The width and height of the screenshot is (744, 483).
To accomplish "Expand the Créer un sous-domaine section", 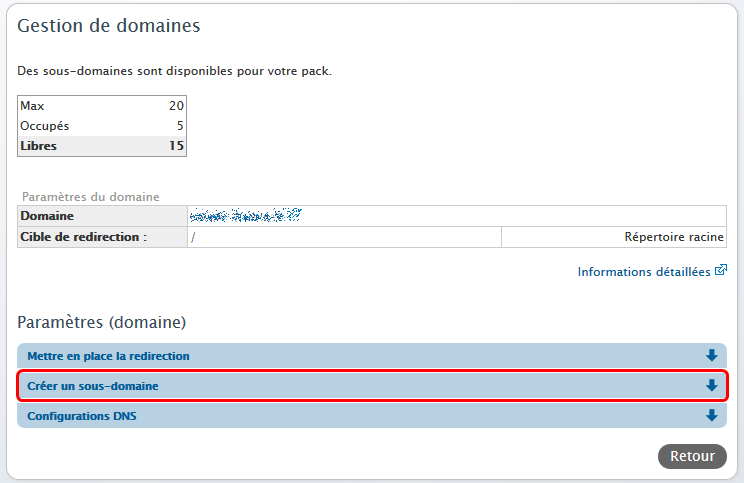I will [x=93, y=386].
